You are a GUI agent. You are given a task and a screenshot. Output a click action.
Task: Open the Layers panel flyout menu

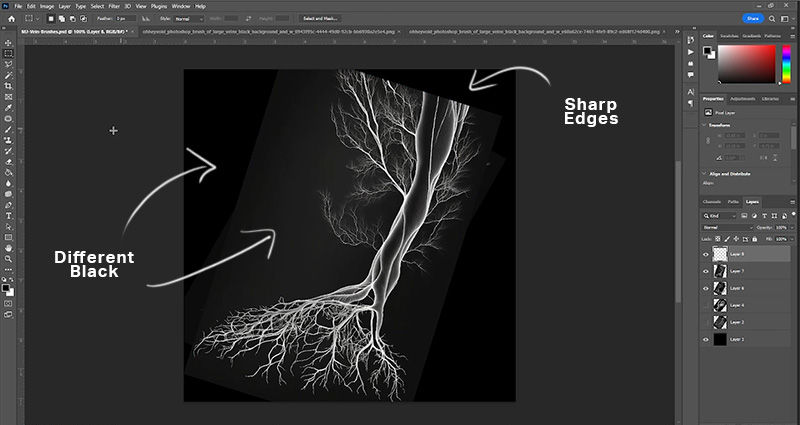793,202
